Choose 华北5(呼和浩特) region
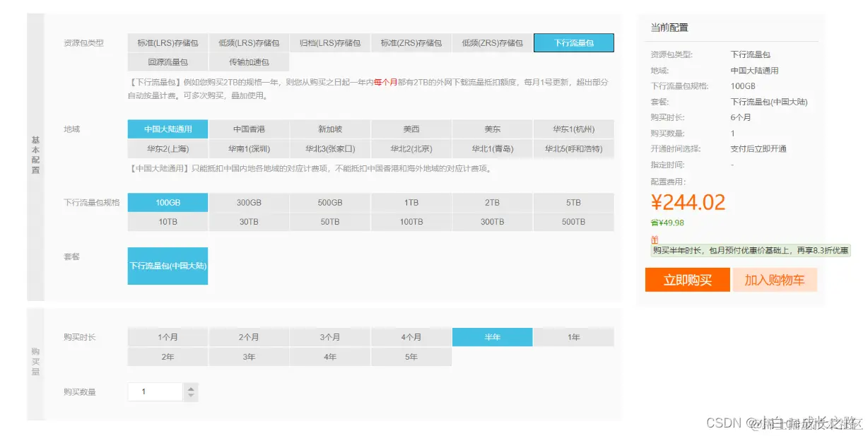 574,148
